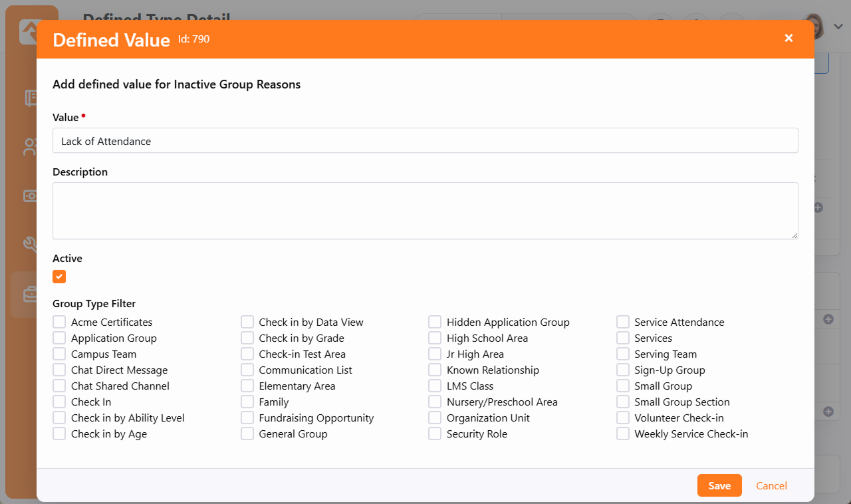Enable the Small Group checkbox

pyautogui.click(x=623, y=386)
